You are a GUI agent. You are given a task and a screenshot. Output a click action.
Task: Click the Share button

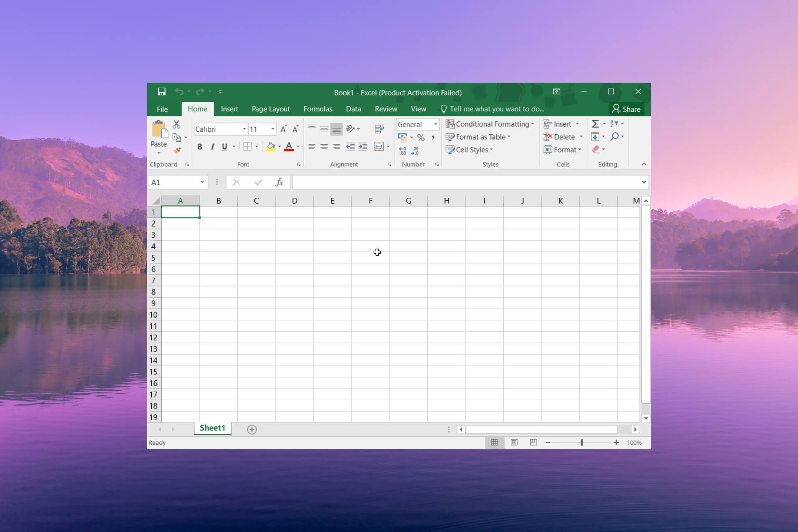pyautogui.click(x=626, y=109)
